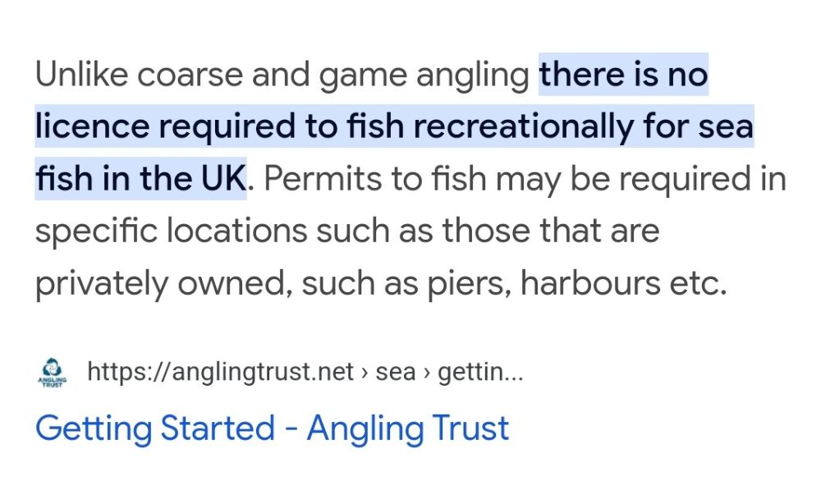Open the 'Getting Started - Angling Trust' result

coord(272,428)
